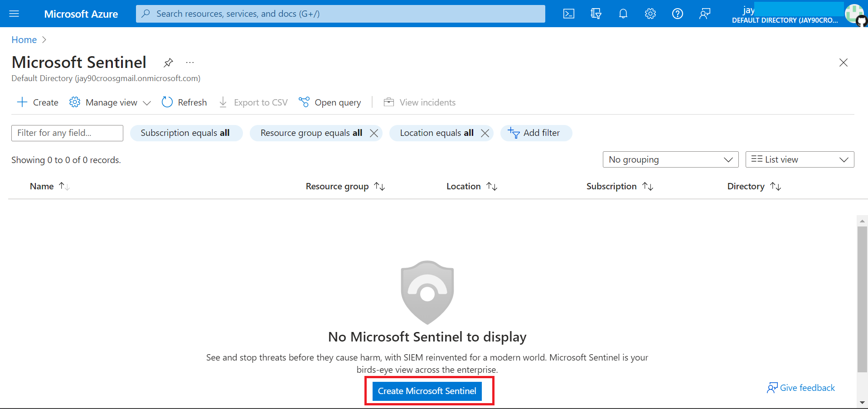Remove the Location filter

(485, 133)
